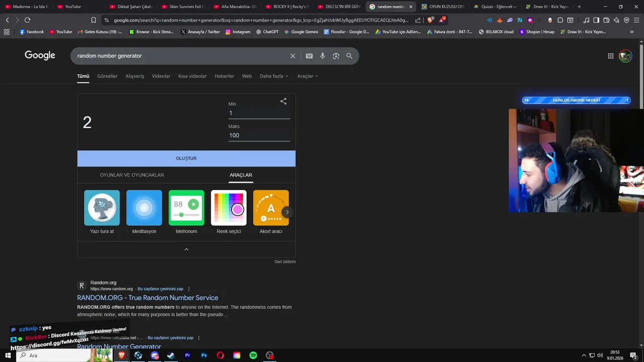The image size is (644, 362).
Task: Submit search with the magnifier icon
Action: [x=349, y=56]
